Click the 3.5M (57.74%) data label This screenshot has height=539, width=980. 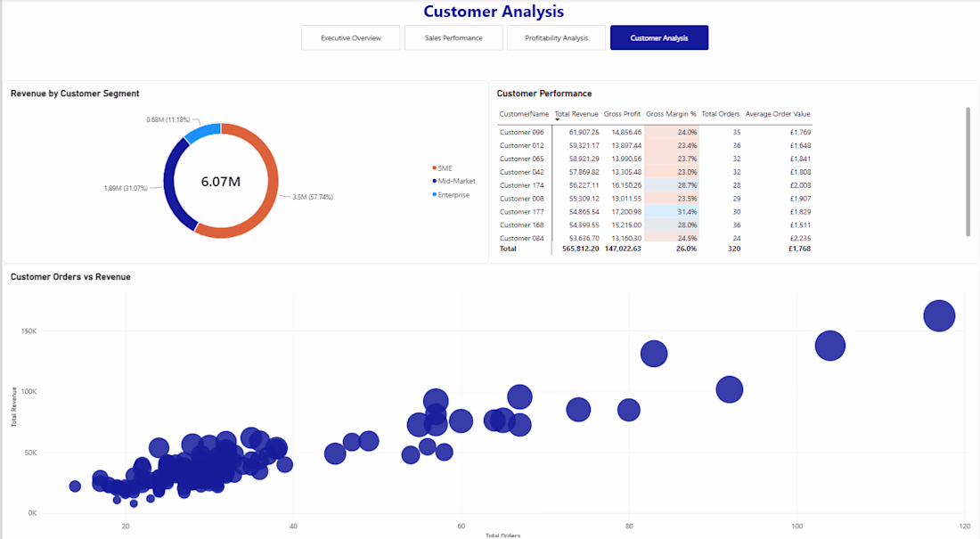click(x=313, y=197)
